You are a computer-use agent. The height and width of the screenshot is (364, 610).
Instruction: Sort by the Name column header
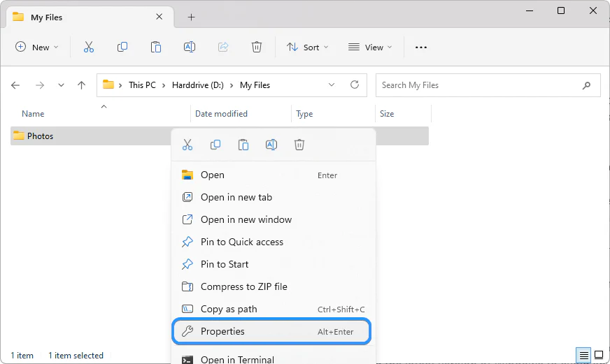(x=100, y=114)
